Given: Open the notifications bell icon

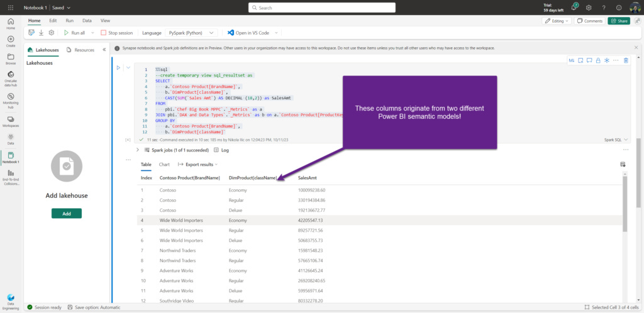Looking at the screenshot, I should [x=574, y=8].
